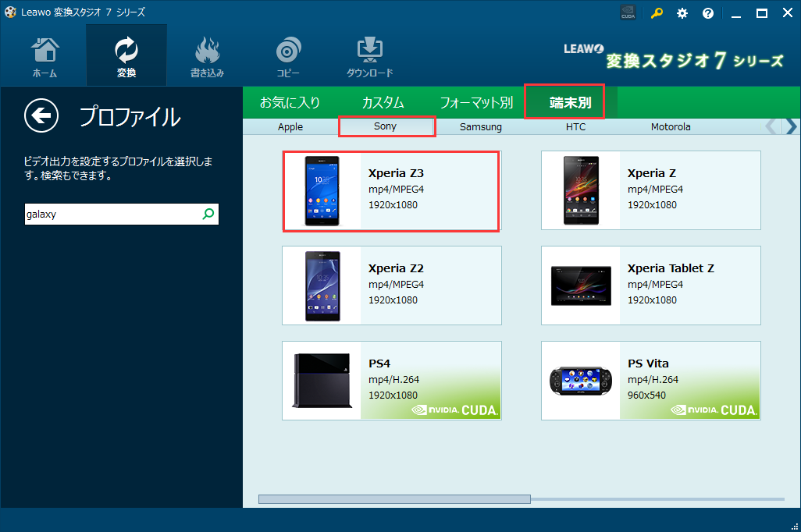Select the Sony brand tab
Viewport: 801px width, 532px height.
386,126
